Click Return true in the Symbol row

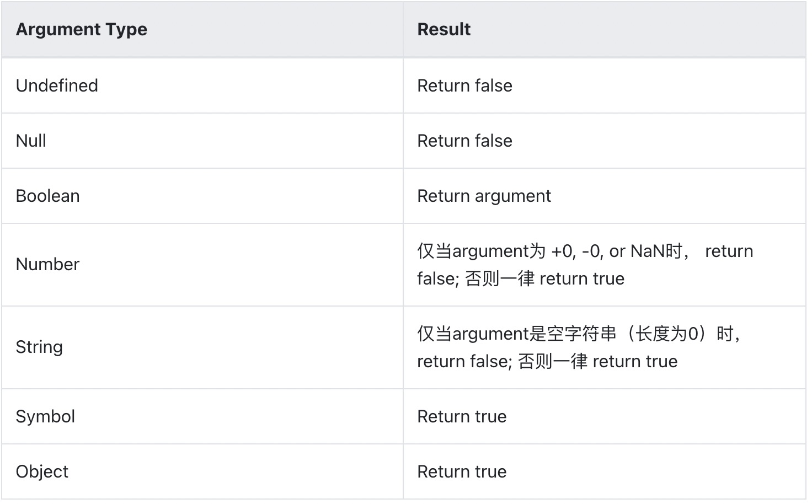click(462, 416)
